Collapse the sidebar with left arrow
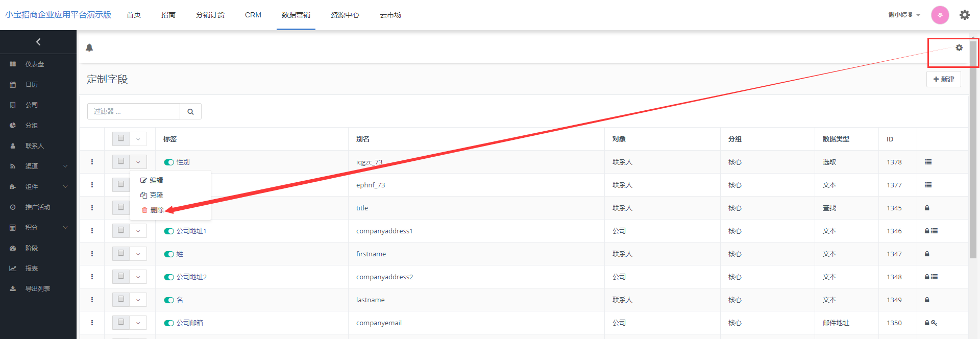The image size is (980, 339). (x=38, y=42)
